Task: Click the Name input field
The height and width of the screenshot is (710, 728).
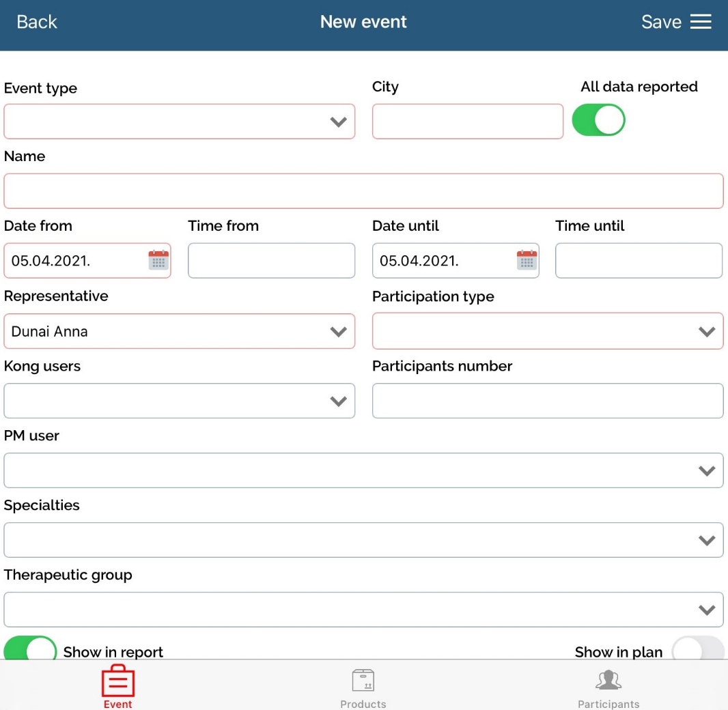Action: pos(363,191)
